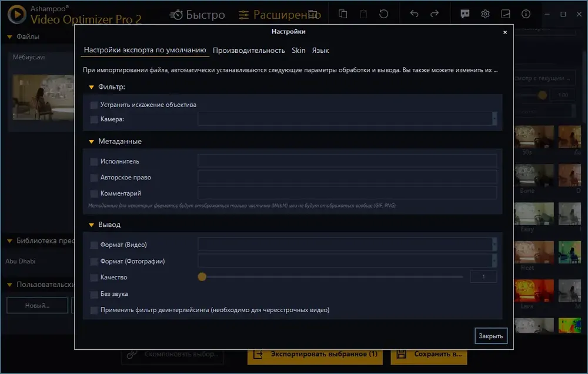This screenshot has height=374, width=588.
Task: Tick the 'Без звука' checkbox
Action: (94, 294)
